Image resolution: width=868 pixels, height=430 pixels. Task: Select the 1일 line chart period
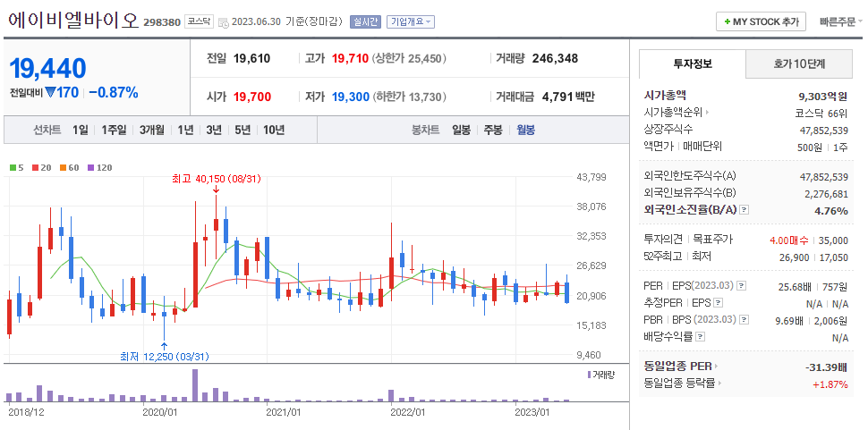pos(80,130)
